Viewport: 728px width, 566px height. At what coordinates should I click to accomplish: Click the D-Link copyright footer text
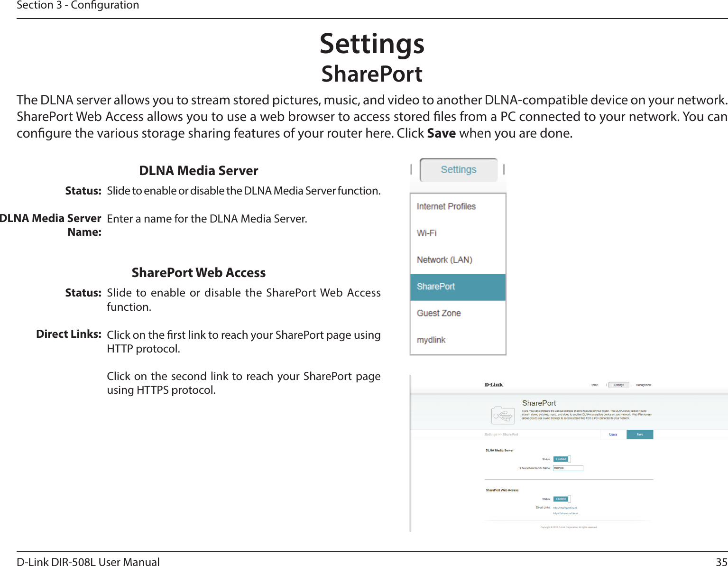(x=569, y=527)
